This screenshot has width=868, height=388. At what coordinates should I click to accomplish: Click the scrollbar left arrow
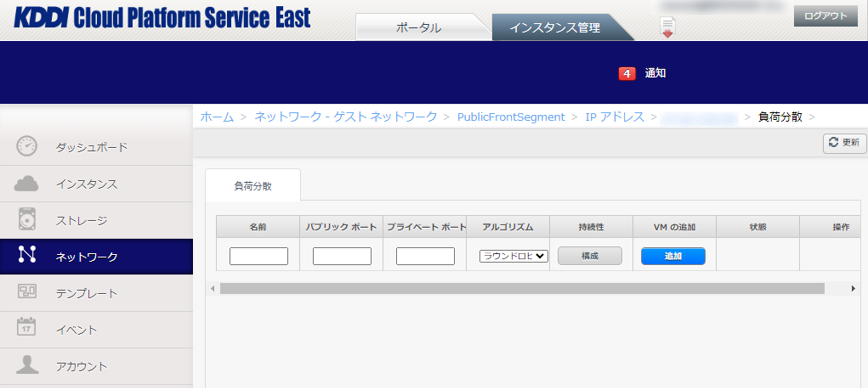tap(213, 288)
